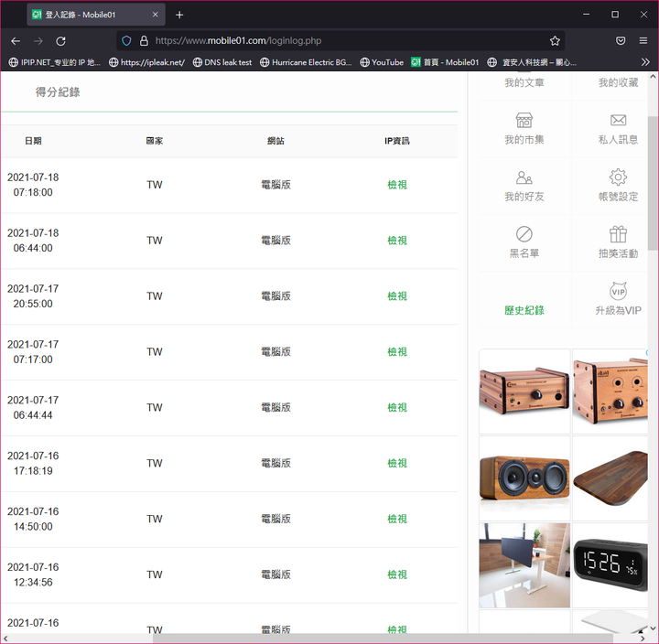This screenshot has height=644, width=659.
Task: Click the URL address bar
Action: click(340, 41)
